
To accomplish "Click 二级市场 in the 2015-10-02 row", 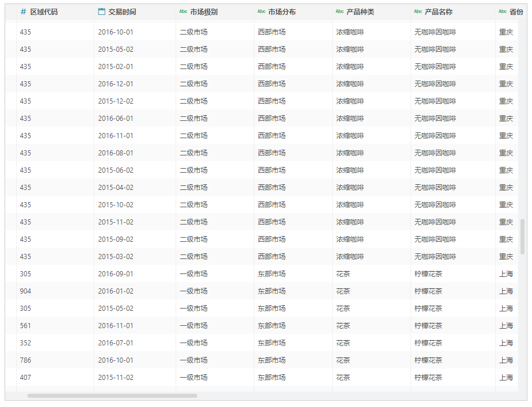I will point(193,205).
